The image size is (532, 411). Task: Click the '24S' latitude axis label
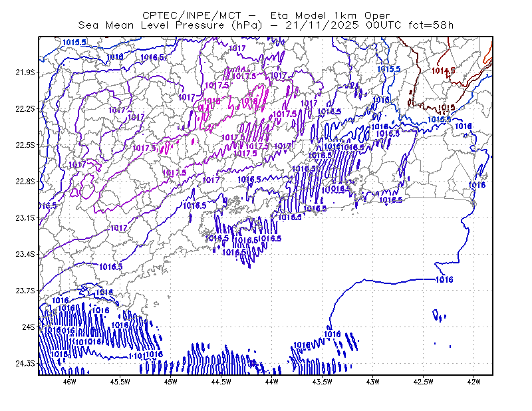(x=28, y=327)
